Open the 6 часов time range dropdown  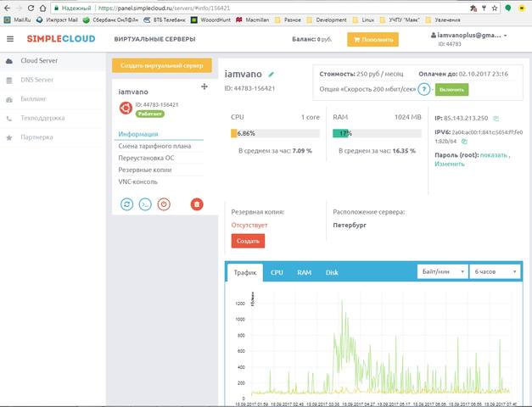coord(496,271)
